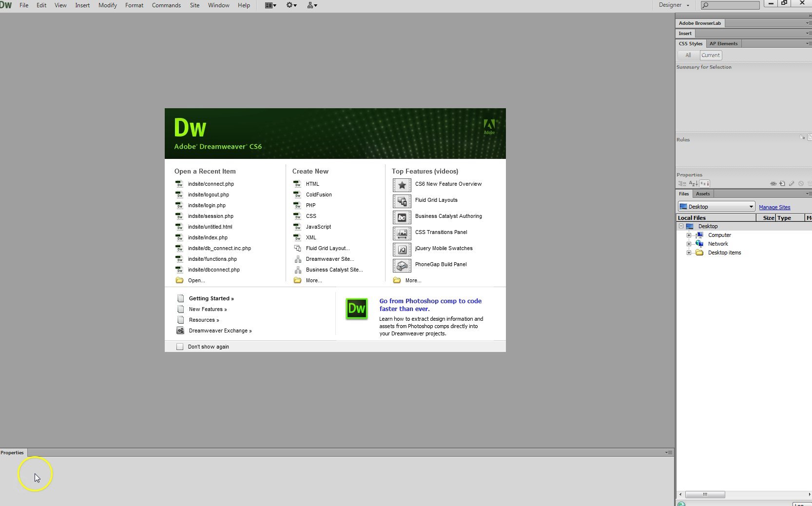
Task: Click the Business Catalyst Site icon in Create New
Action: 297,270
